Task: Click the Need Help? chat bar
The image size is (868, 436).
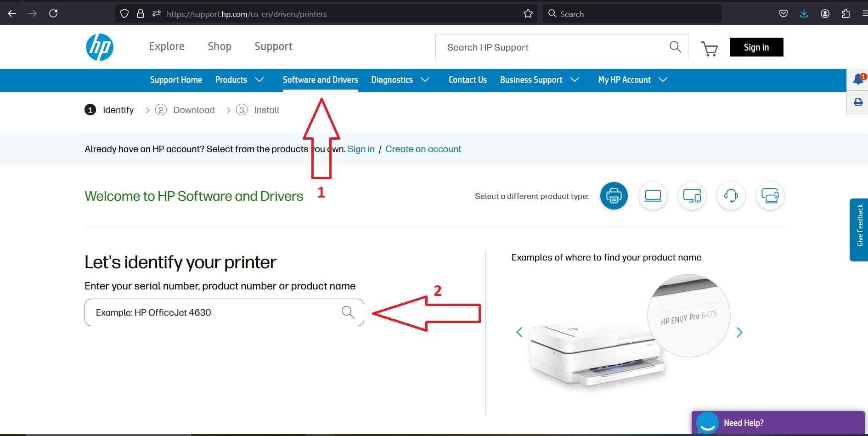Action: (x=778, y=423)
